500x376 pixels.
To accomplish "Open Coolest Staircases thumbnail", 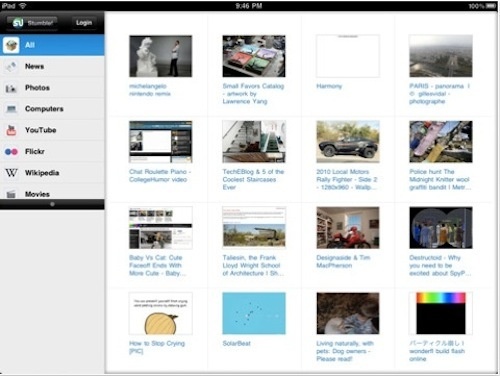I will pos(254,142).
